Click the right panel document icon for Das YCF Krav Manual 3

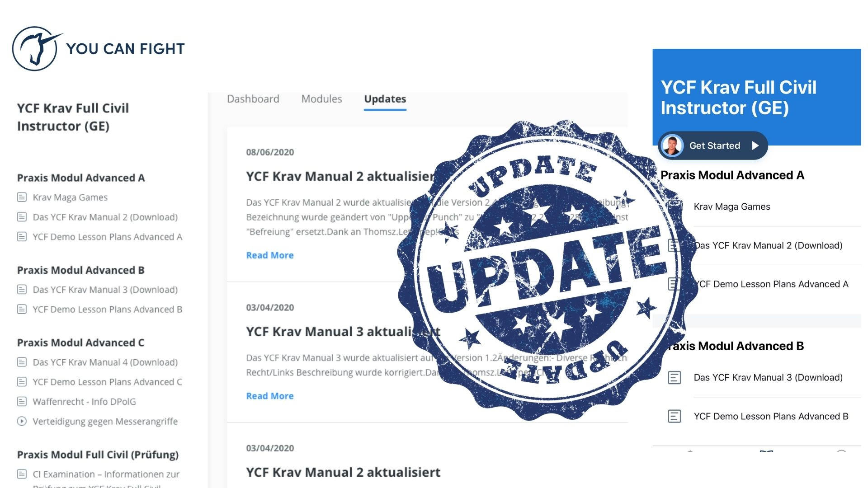click(x=675, y=378)
